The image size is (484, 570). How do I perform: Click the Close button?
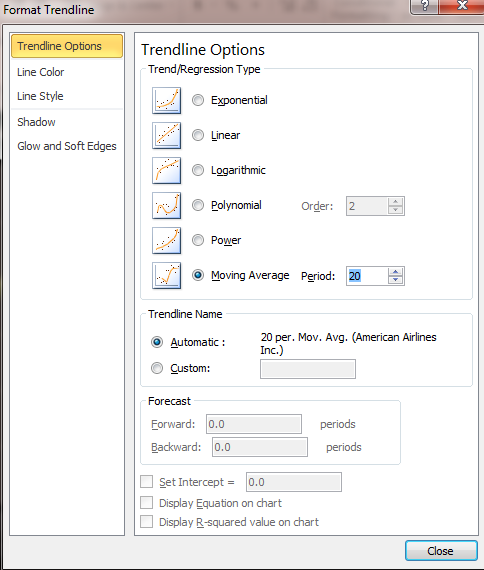(x=441, y=551)
